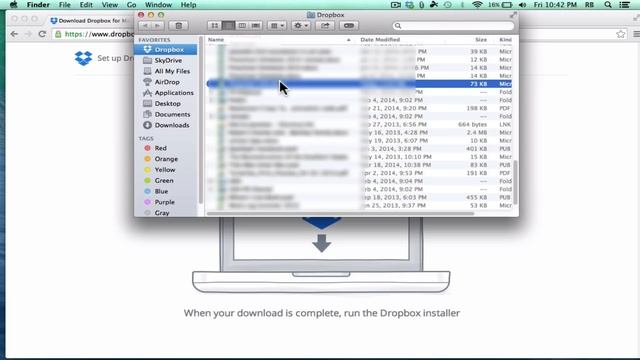Reload the Dropbox download page
640x360 pixels.
click(42, 34)
